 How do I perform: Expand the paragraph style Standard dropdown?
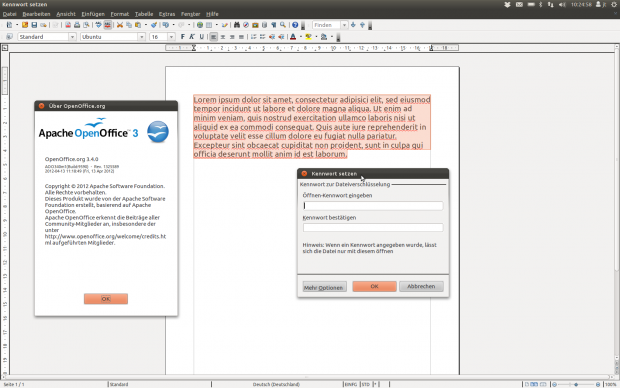[72, 37]
